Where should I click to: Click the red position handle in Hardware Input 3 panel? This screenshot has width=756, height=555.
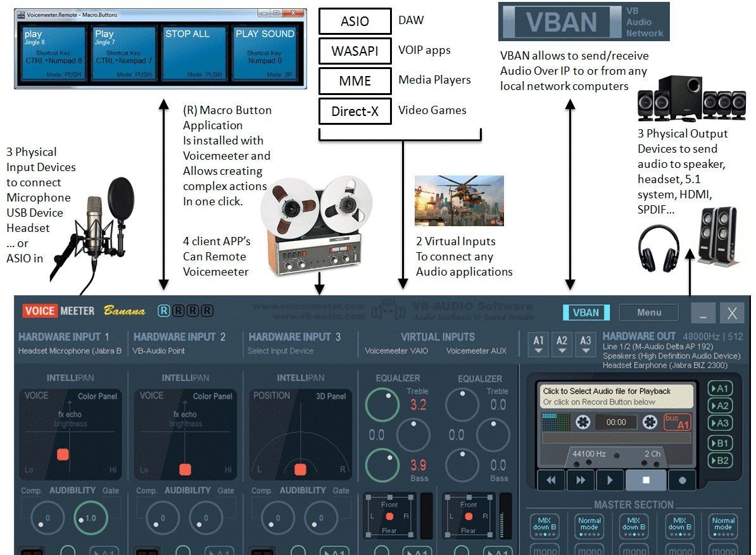[x=300, y=469]
